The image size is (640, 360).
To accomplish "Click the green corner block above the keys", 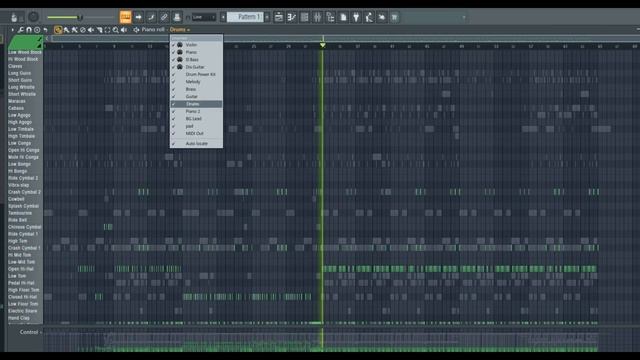I will [25, 42].
